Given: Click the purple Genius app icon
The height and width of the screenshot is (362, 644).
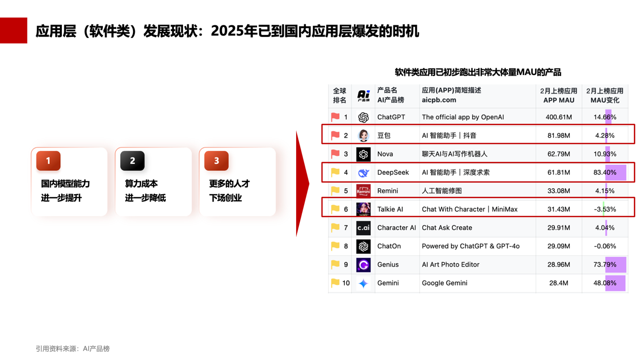Looking at the screenshot, I should 363,265.
